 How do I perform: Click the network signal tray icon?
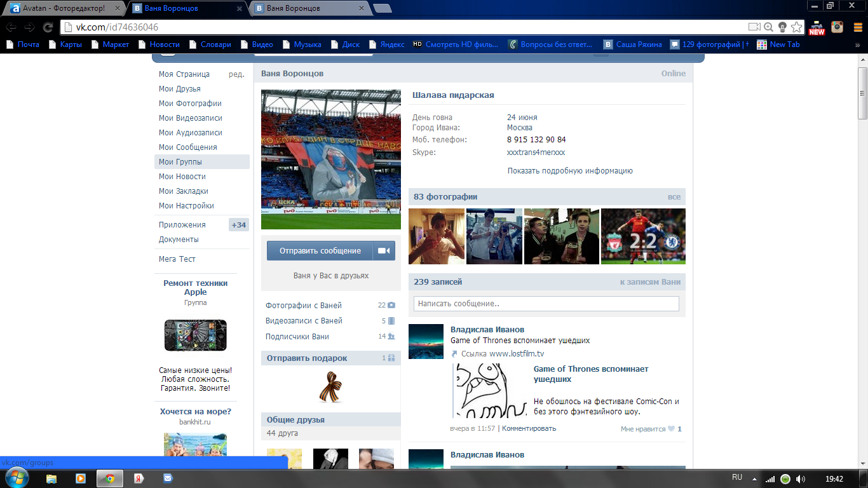770,478
